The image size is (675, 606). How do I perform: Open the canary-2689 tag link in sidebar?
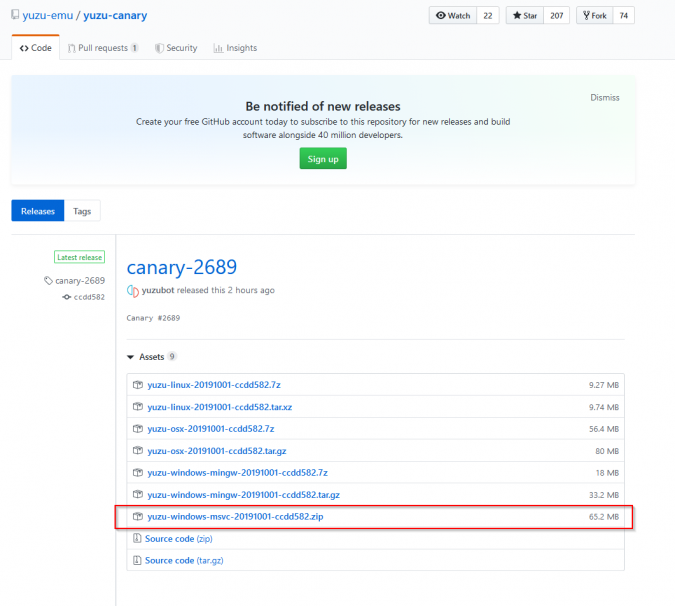coord(80,281)
